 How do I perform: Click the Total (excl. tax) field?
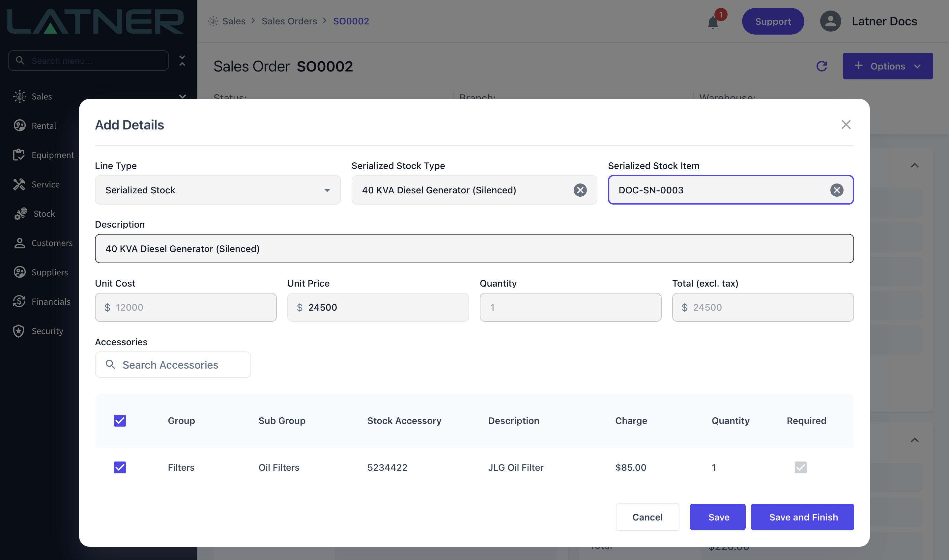point(762,307)
